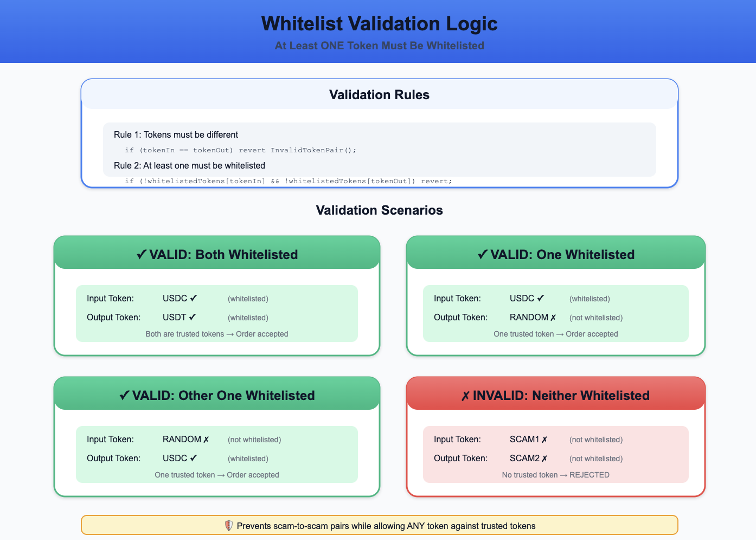Click the cross mark beside SCAM1 input token
Viewport: 756px width, 542px height.
[x=546, y=439]
